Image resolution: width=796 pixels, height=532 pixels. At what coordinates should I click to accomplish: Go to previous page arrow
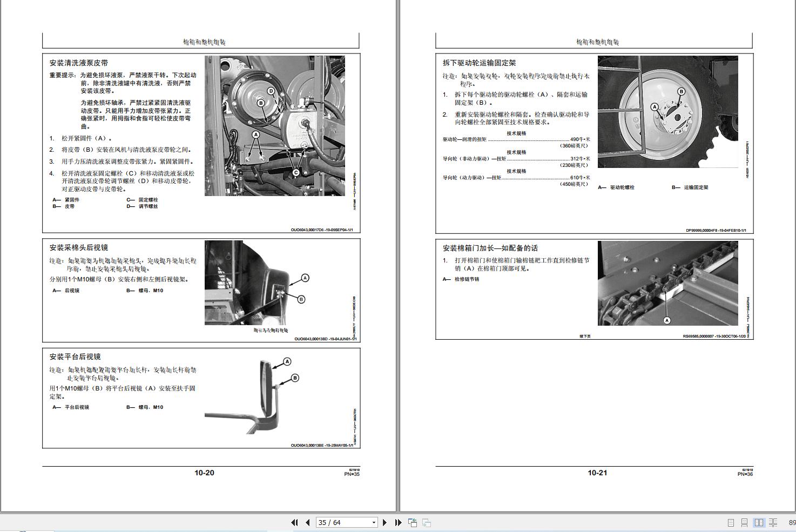pyautogui.click(x=308, y=522)
